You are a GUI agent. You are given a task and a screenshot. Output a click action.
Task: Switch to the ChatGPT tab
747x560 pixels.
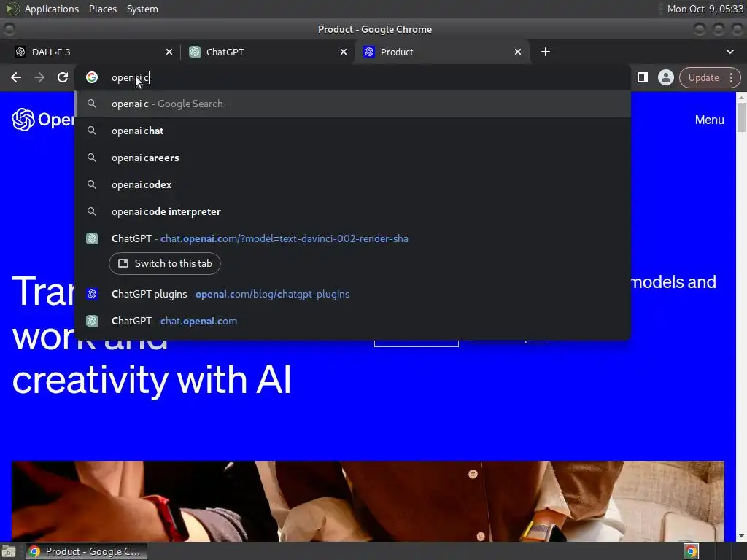point(267,52)
